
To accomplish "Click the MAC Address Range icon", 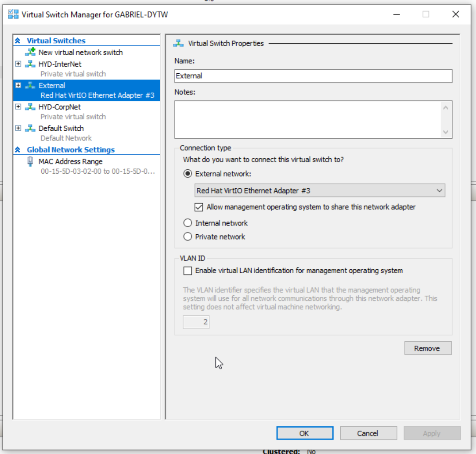I will point(30,161).
